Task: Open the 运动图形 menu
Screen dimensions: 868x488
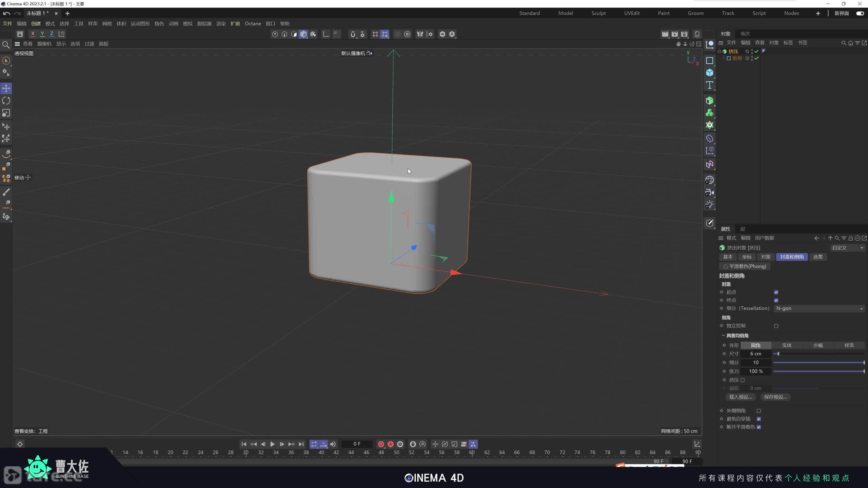Action: pos(140,24)
